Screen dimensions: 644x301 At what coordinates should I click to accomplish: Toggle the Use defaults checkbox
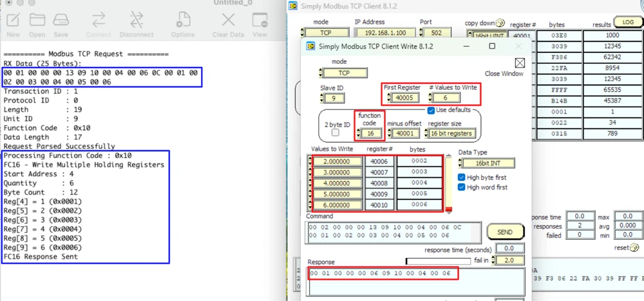point(431,110)
